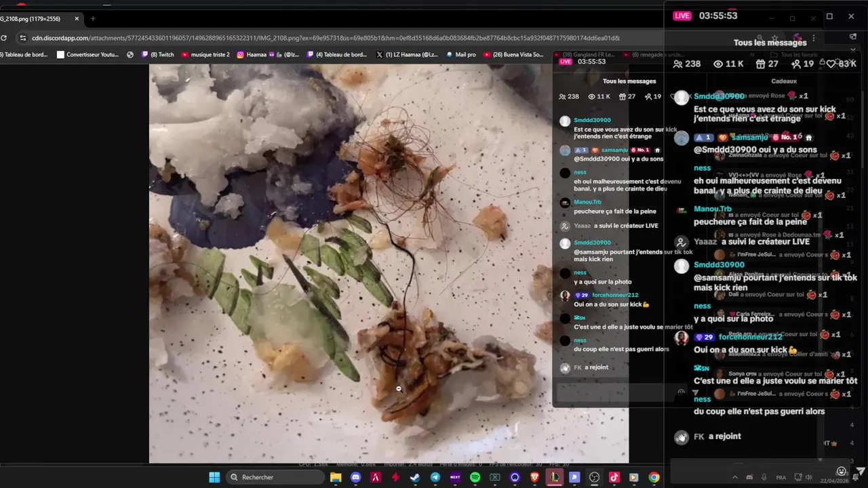Open browser profile avatar

pos(797,38)
